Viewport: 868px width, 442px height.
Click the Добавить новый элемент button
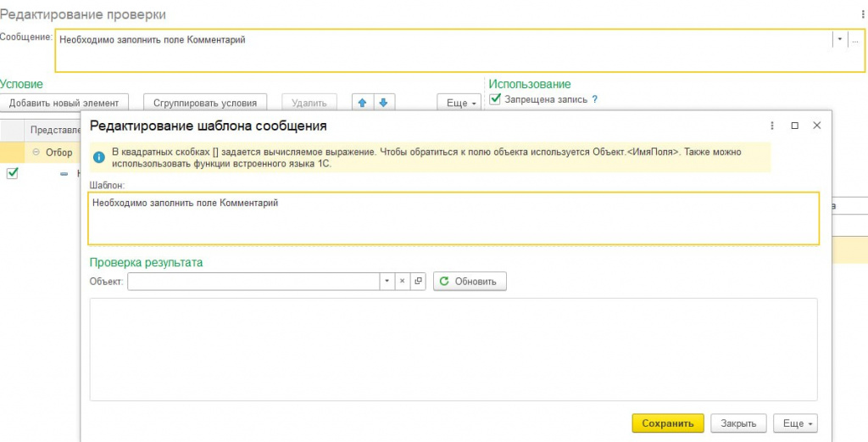tap(64, 103)
